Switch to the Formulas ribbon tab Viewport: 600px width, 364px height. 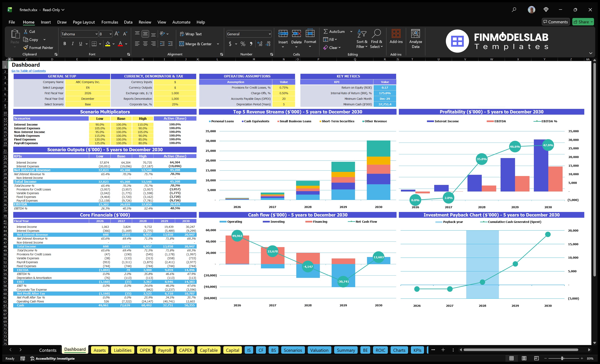tap(110, 22)
